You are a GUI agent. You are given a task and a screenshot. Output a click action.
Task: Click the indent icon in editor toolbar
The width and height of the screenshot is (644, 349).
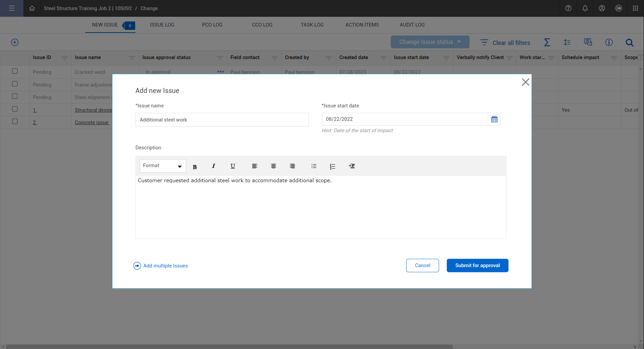click(x=352, y=166)
